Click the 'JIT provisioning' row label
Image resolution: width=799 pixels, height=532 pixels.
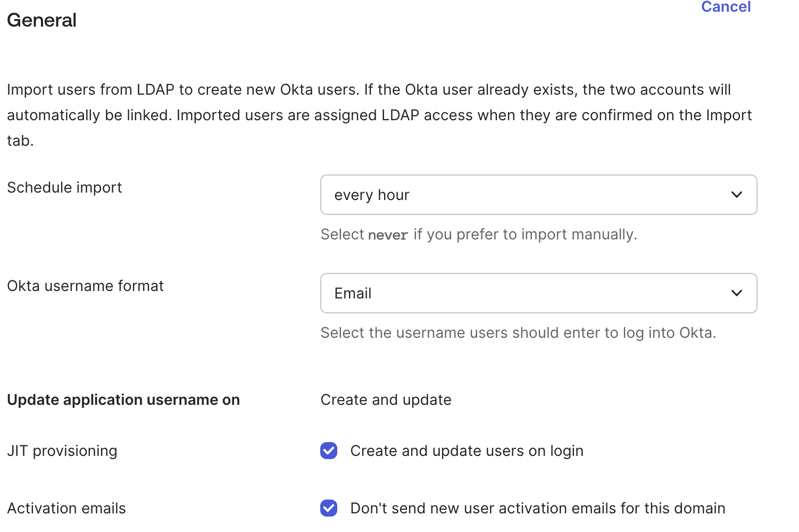62,451
